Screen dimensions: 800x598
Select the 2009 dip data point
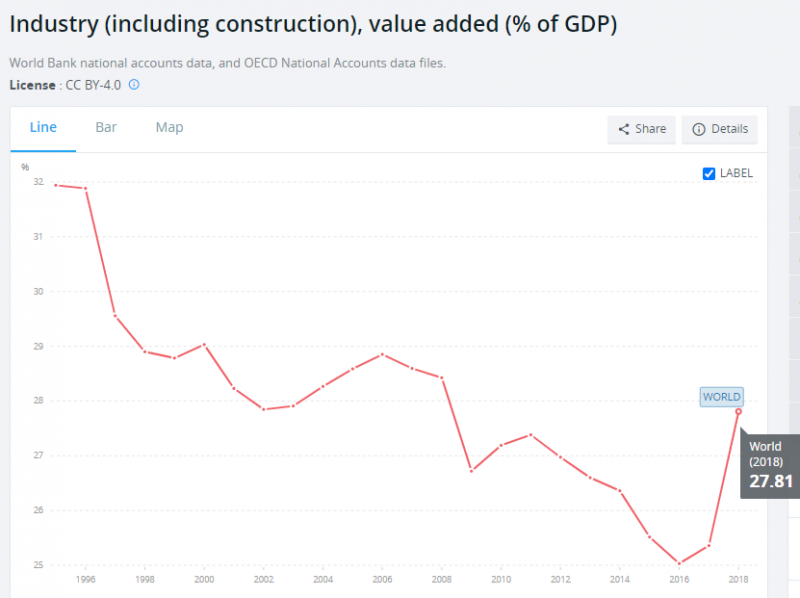pos(471,470)
